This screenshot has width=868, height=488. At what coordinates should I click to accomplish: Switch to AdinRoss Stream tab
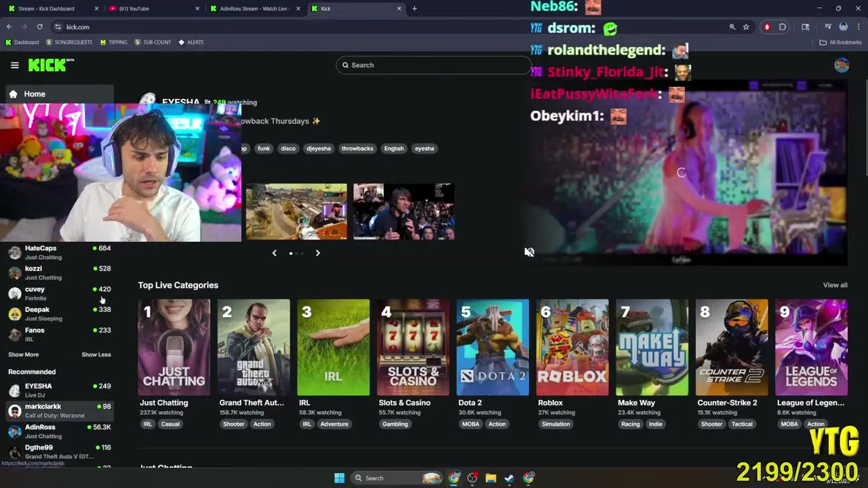pos(254,9)
